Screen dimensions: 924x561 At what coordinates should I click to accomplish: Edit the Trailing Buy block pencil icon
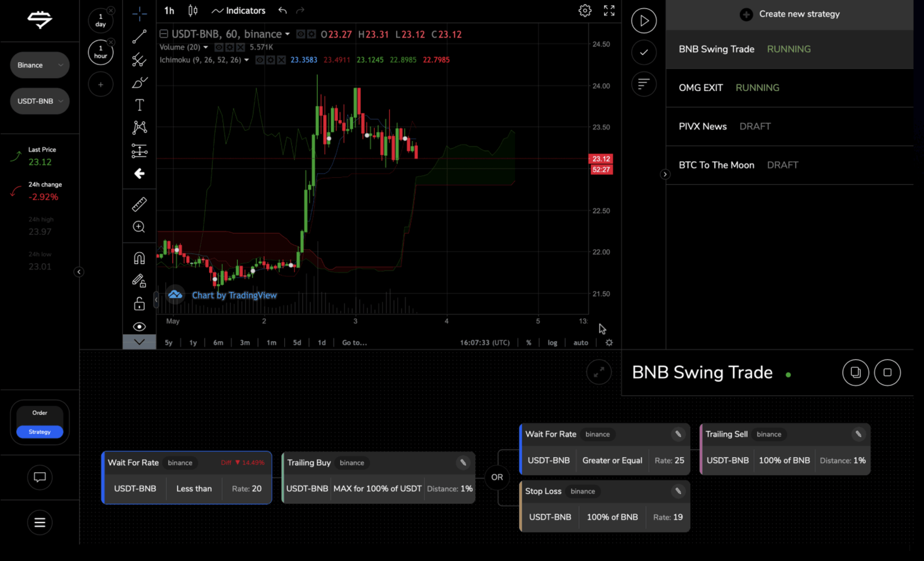tap(463, 462)
